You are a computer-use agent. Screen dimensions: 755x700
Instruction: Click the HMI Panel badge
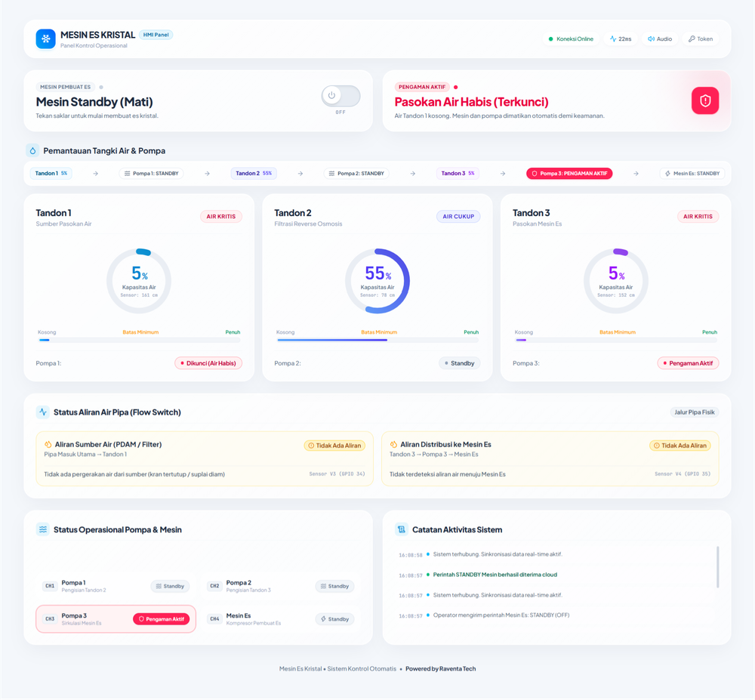pyautogui.click(x=156, y=35)
